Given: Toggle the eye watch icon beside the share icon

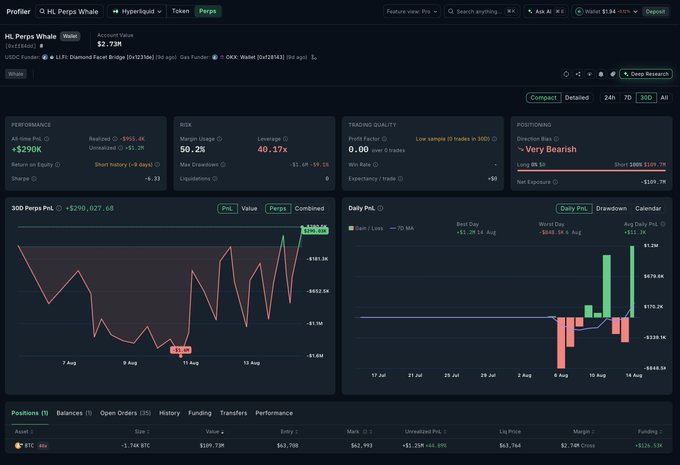Looking at the screenshot, I should click(589, 74).
